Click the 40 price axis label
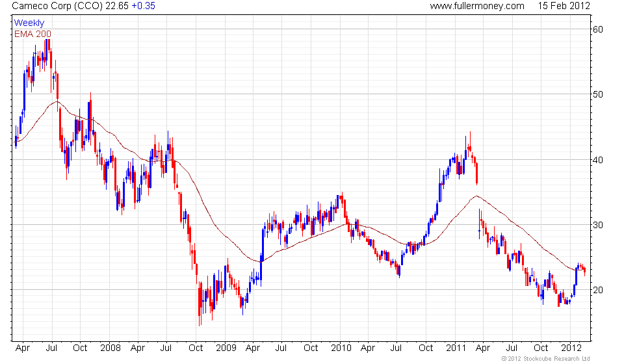Viewport: 624px width, 364px height. click(x=598, y=160)
